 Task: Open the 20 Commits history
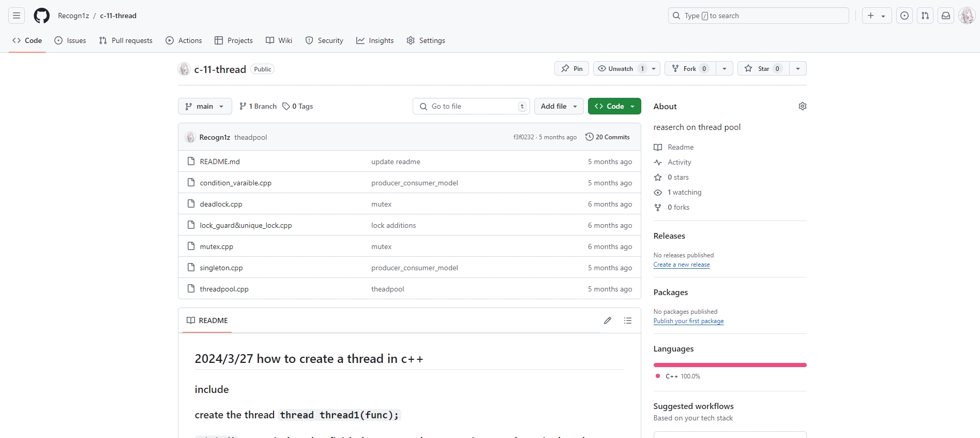[608, 137]
